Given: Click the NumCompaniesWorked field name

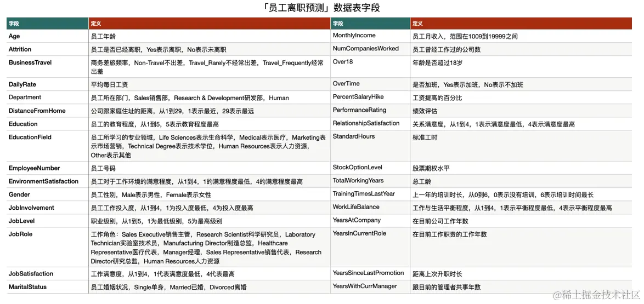Looking at the screenshot, I should point(365,48).
